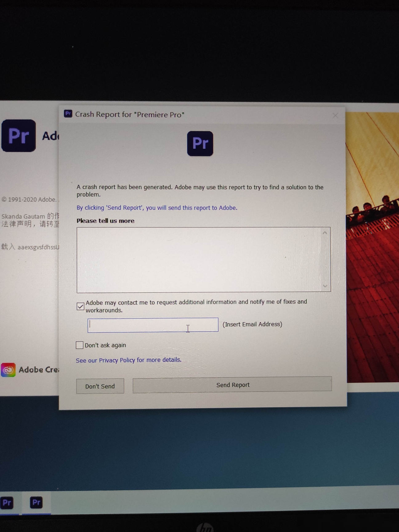Focus the Insert Email Address field

[153, 325]
